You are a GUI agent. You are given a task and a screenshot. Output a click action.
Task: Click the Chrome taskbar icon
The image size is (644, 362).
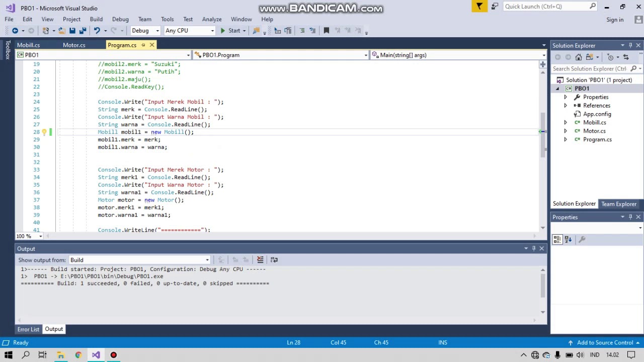pyautogui.click(x=78, y=355)
